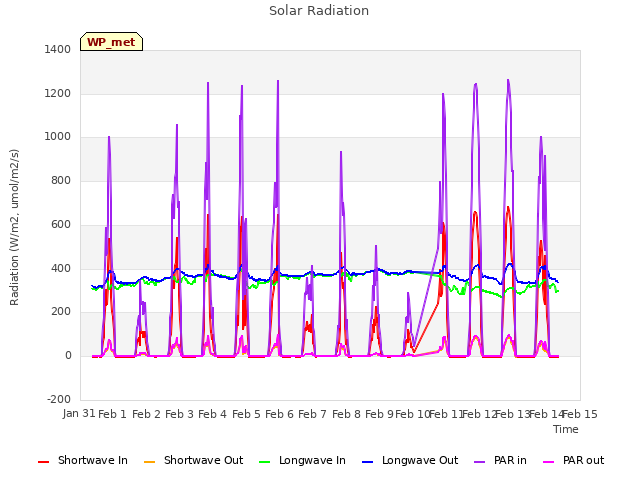Click the purple PAR in legend swatch
The height and width of the screenshot is (480, 640).
click(480, 462)
